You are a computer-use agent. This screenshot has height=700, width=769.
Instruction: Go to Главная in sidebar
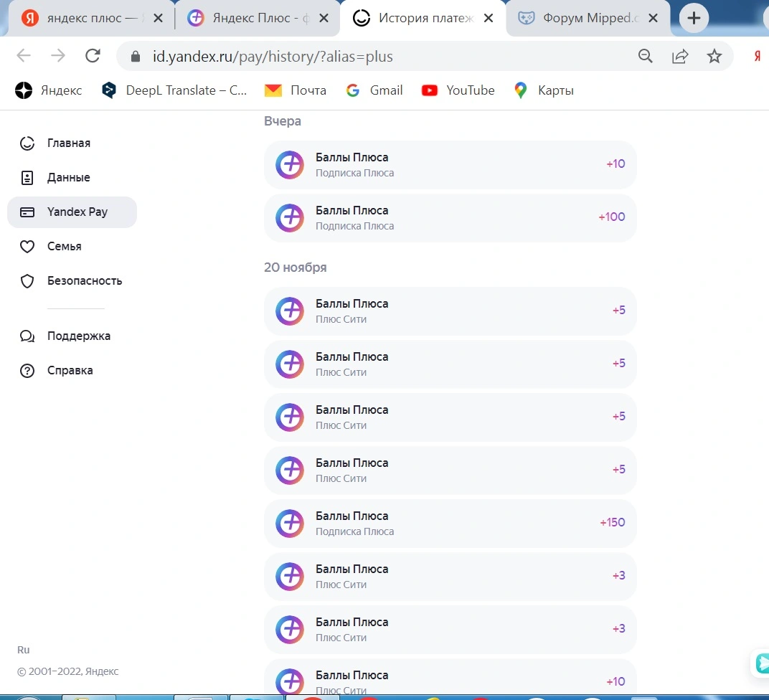pos(72,143)
